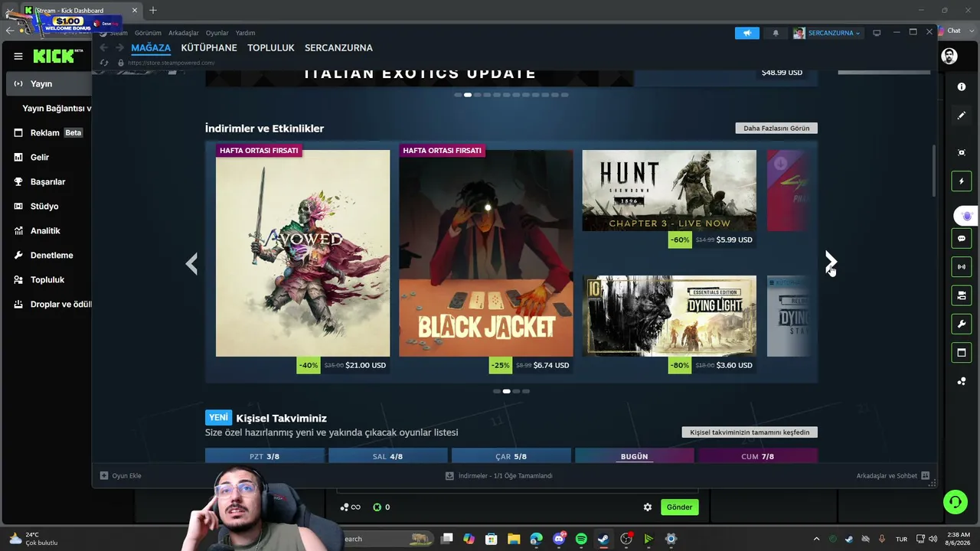This screenshot has height=551, width=980.
Task: Open İndirmeler downloads status
Action: [499, 475]
